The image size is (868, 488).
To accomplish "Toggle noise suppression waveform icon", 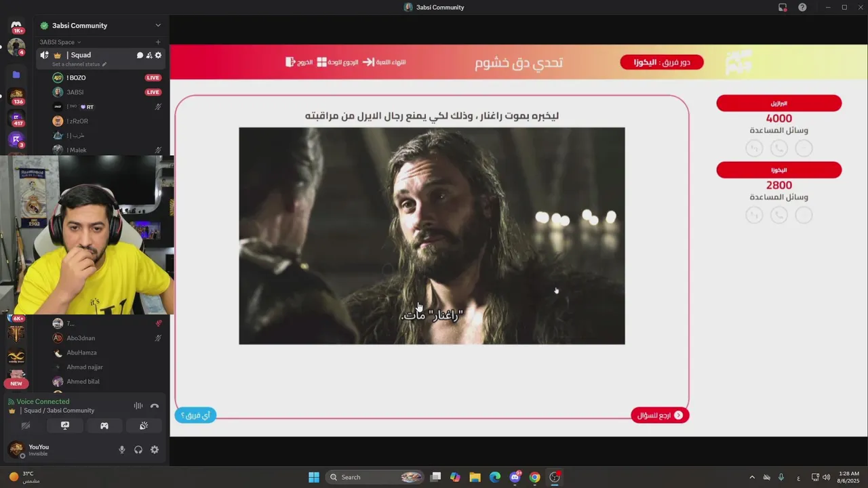I will 138,406.
